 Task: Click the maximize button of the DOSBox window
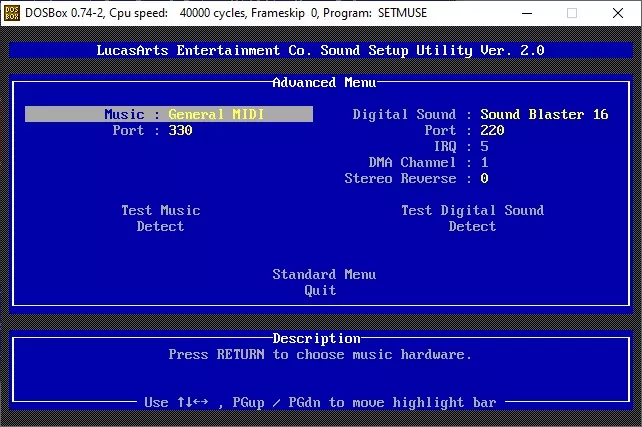tap(572, 13)
